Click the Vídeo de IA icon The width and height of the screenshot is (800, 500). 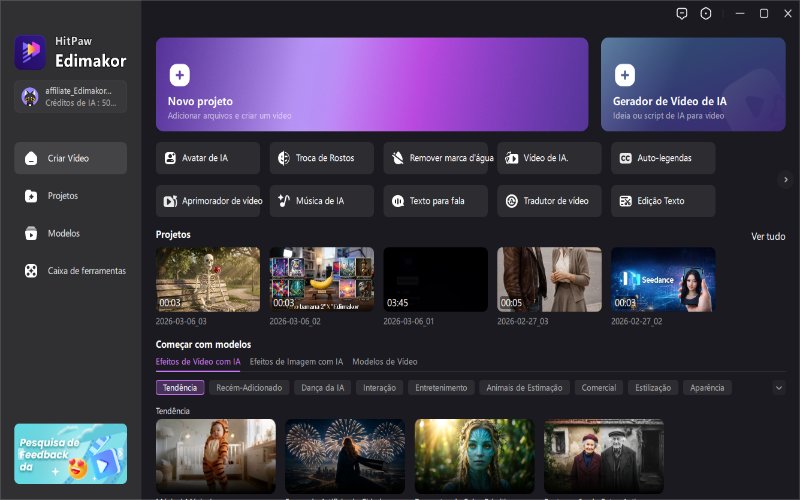click(x=512, y=158)
